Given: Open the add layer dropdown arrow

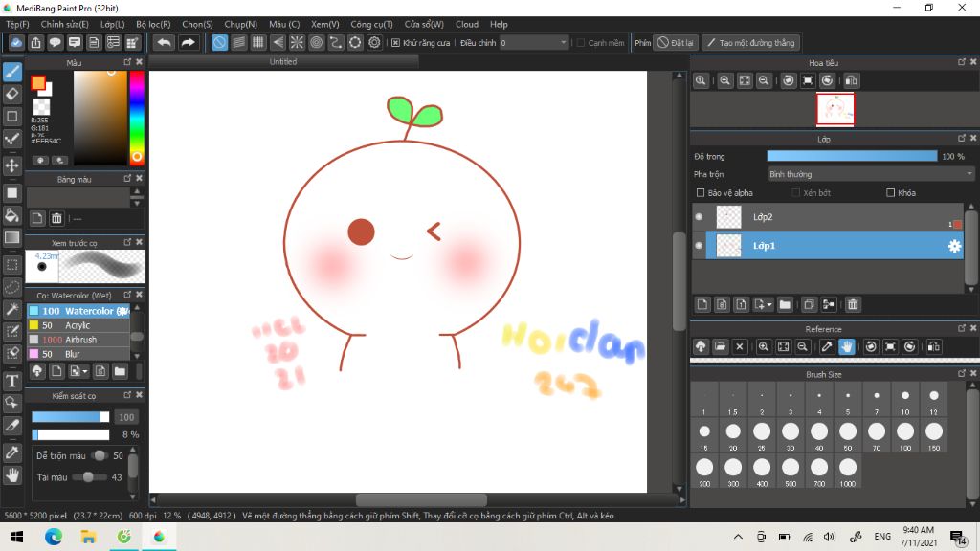Looking at the screenshot, I should 768,304.
